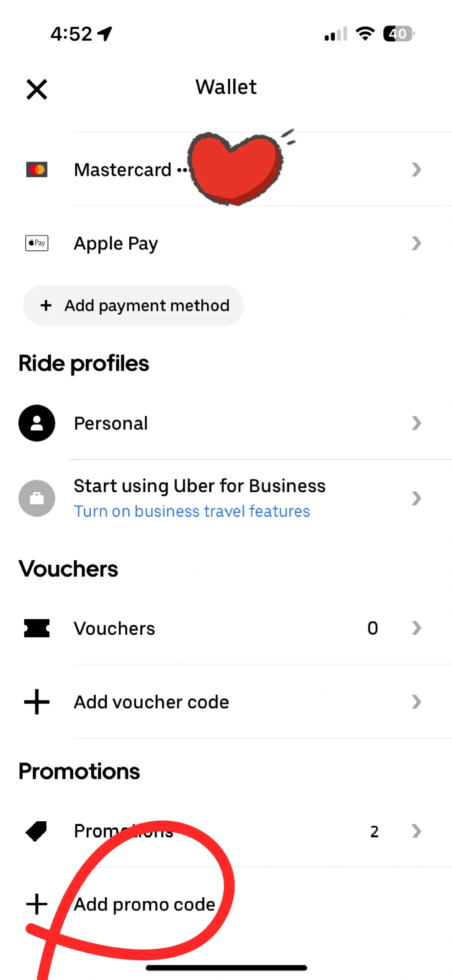Expand Mastercard details via its chevron

416,170
